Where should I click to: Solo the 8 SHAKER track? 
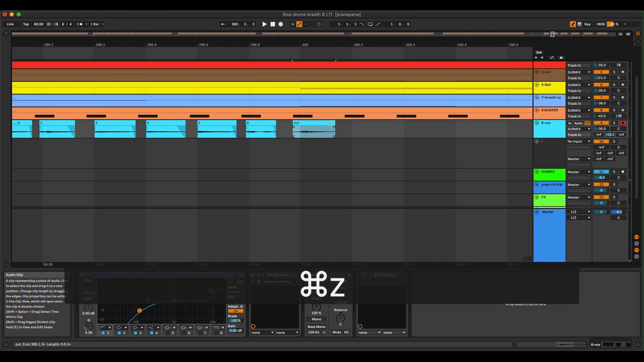point(614,110)
